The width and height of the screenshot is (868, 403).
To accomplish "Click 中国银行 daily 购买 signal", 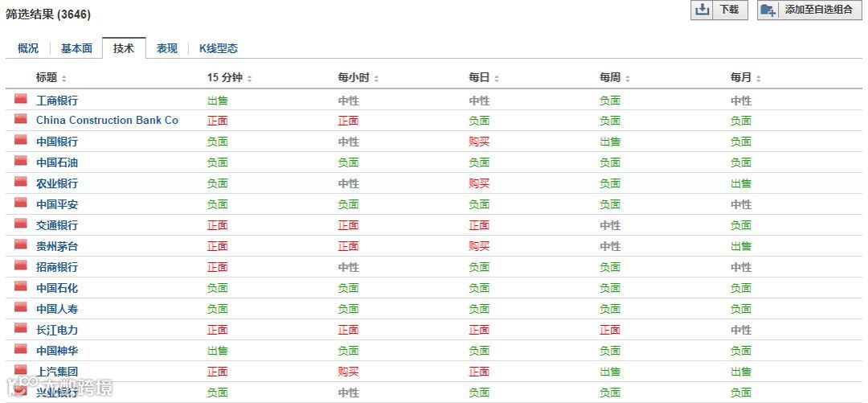I will point(479,142).
